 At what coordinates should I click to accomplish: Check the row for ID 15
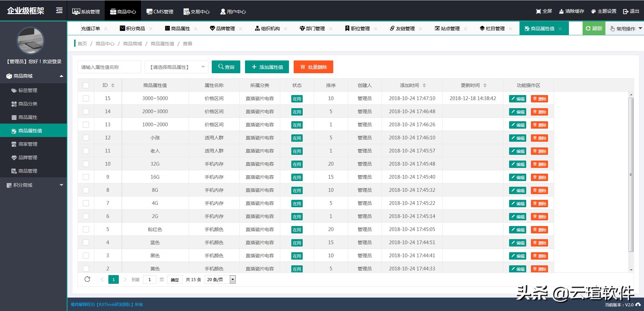[86, 98]
